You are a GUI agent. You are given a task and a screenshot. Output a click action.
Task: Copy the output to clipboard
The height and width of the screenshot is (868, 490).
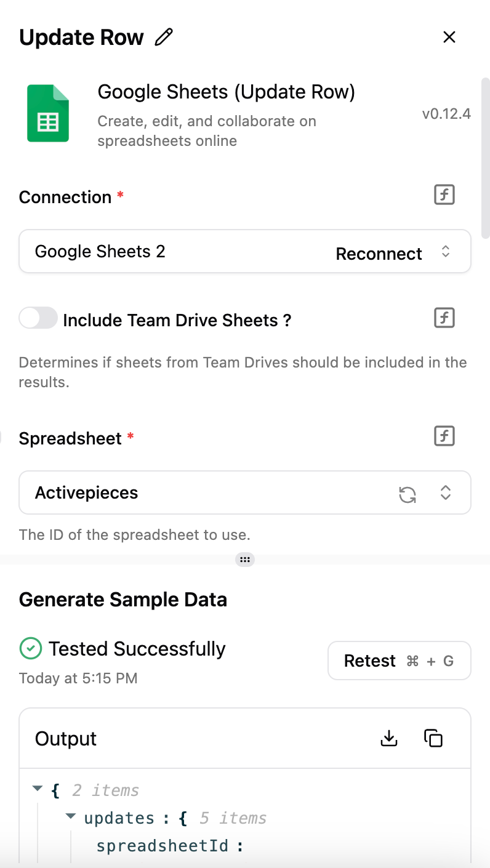click(433, 738)
